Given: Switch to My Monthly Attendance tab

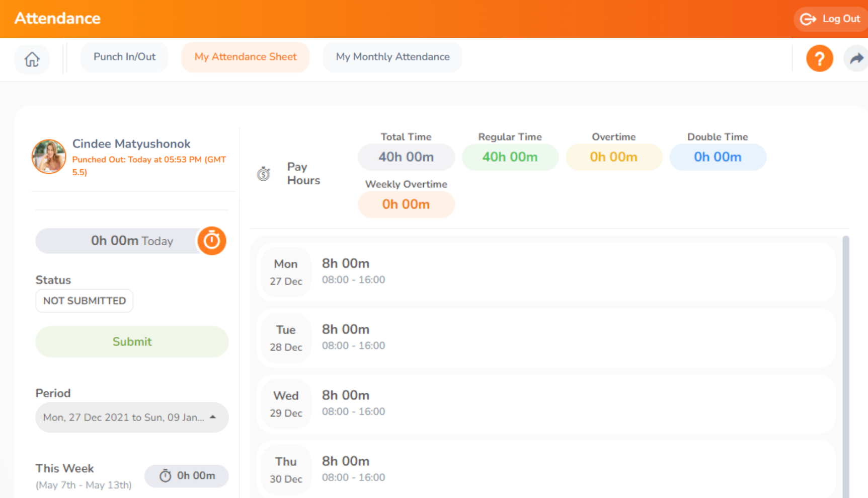Looking at the screenshot, I should [392, 57].
